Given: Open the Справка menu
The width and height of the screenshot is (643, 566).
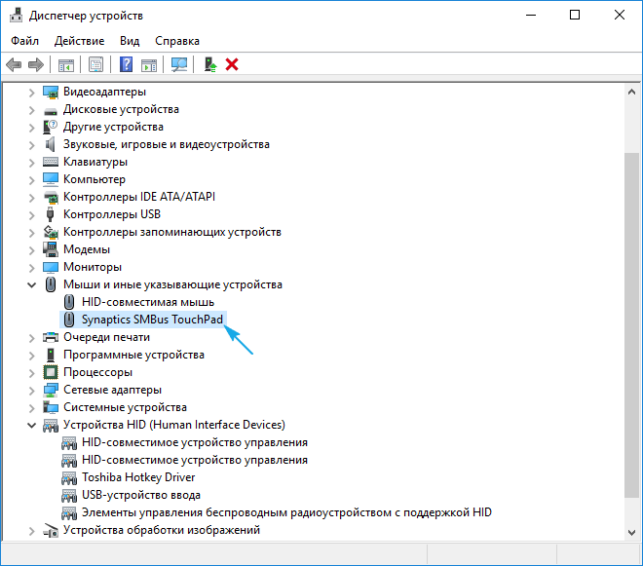Looking at the screenshot, I should pos(177,41).
